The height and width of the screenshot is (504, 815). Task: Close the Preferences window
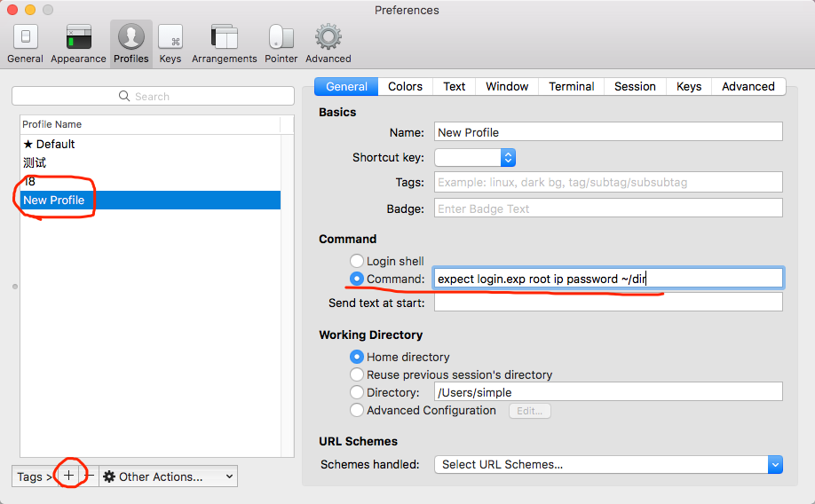(x=12, y=10)
